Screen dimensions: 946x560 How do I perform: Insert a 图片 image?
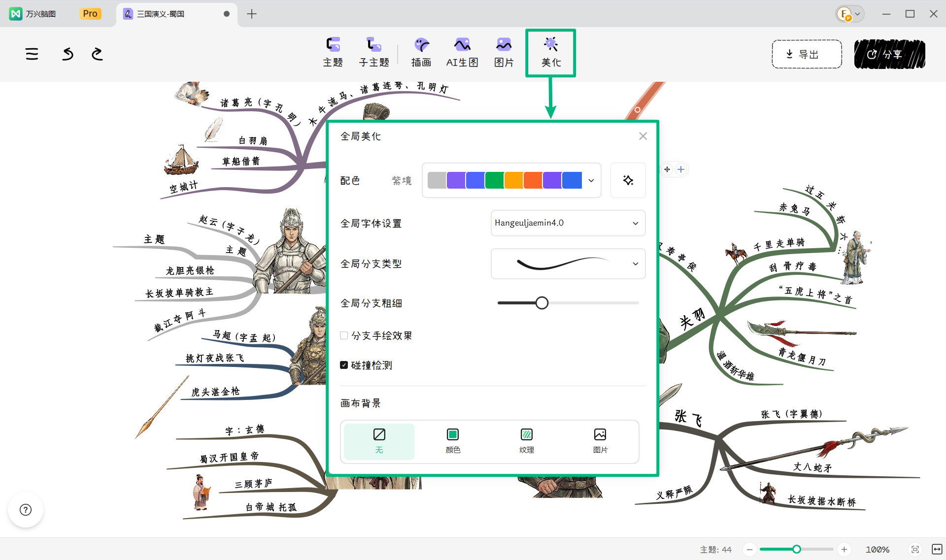coord(504,52)
